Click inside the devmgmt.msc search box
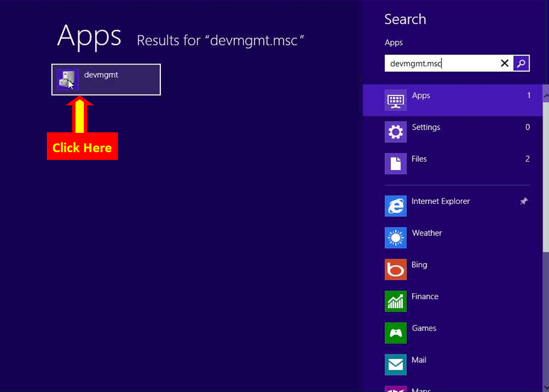Viewport: 549px width, 392px height. click(440, 63)
